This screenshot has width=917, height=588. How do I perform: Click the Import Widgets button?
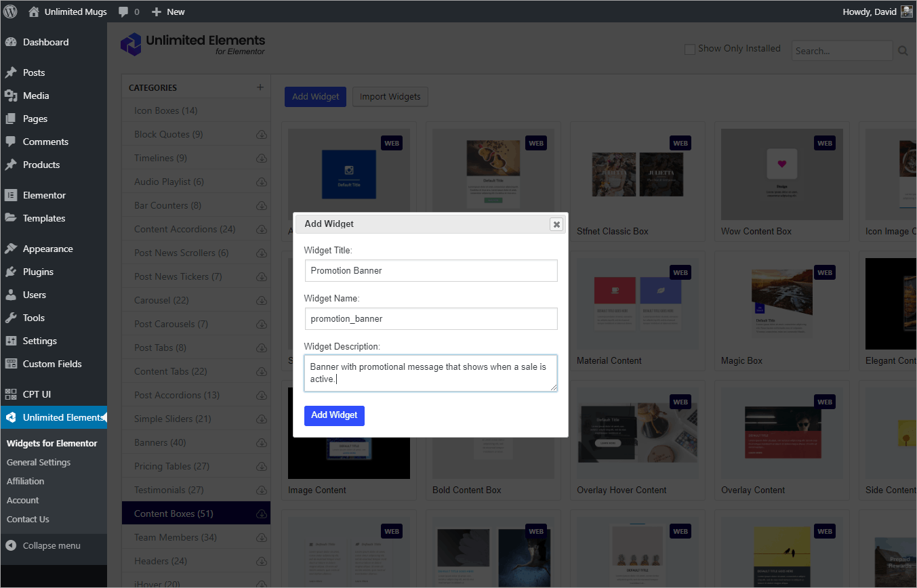tap(390, 97)
